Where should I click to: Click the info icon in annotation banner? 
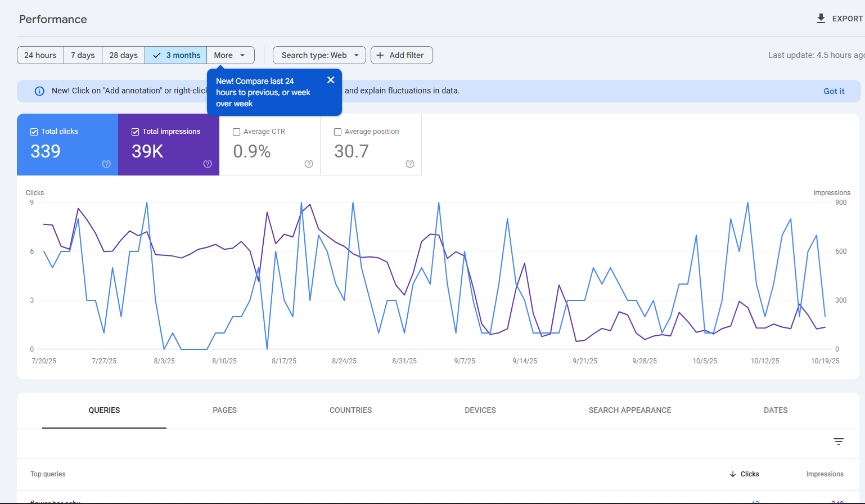39,91
